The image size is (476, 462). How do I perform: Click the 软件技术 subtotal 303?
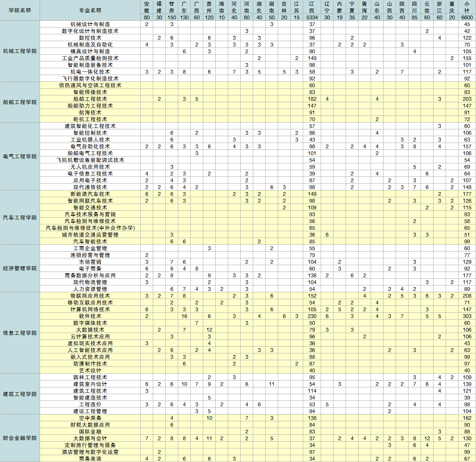[x=467, y=316]
